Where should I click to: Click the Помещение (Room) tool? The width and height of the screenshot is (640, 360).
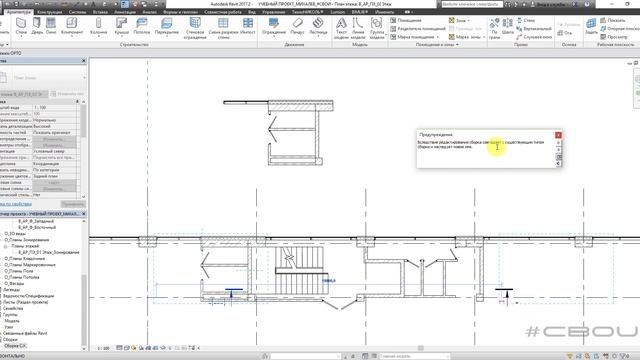point(406,20)
